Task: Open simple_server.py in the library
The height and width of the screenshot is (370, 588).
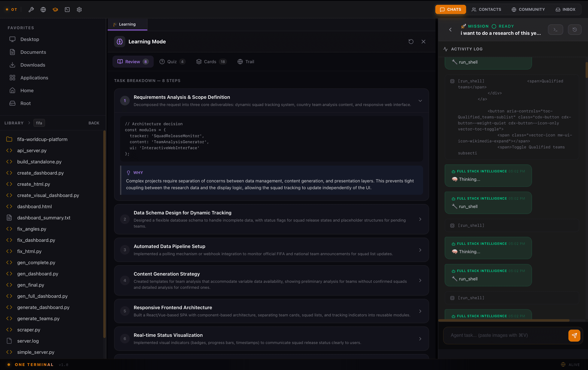Action: click(36, 352)
